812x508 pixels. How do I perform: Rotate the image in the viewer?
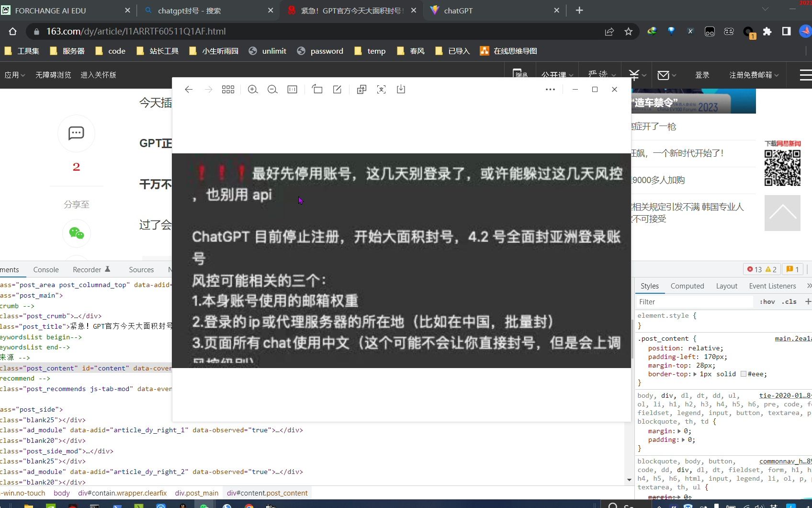[x=317, y=89]
